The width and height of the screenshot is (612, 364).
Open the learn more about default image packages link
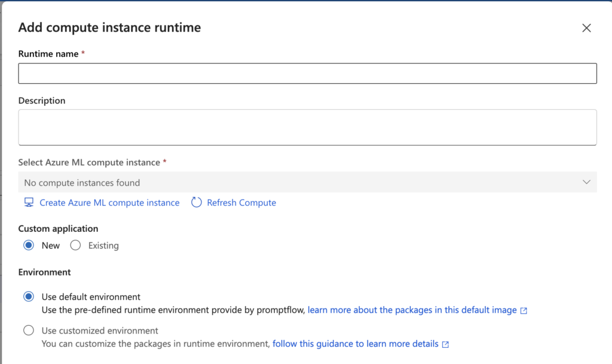coord(412,310)
